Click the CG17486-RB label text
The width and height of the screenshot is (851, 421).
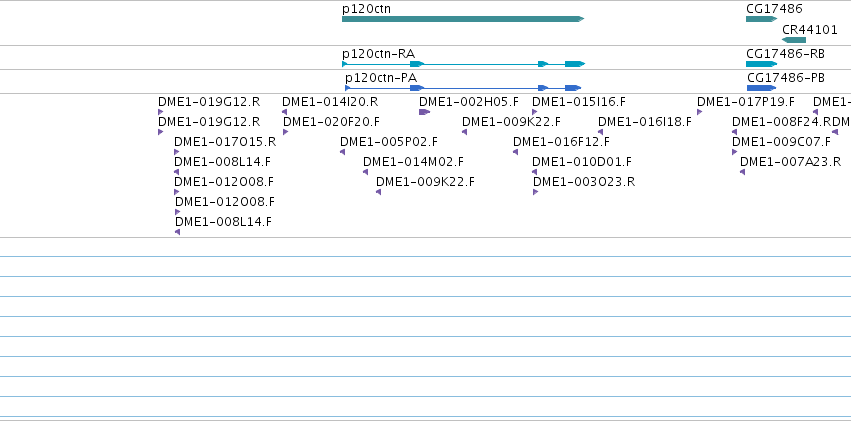point(785,54)
